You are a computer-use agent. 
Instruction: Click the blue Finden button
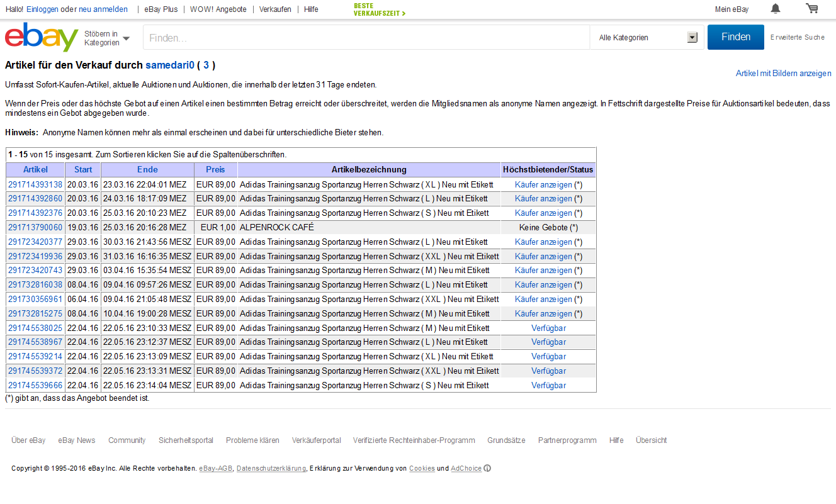(736, 37)
